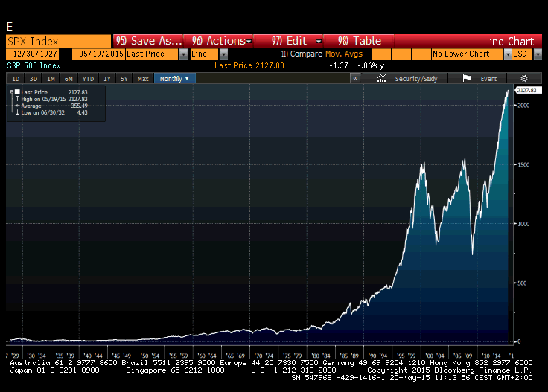The height and width of the screenshot is (392, 548).
Task: Select the 1Y range tab
Action: [107, 79]
